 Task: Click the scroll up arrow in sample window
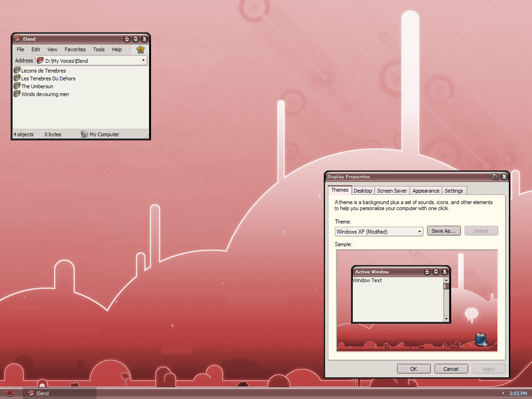coord(446,280)
